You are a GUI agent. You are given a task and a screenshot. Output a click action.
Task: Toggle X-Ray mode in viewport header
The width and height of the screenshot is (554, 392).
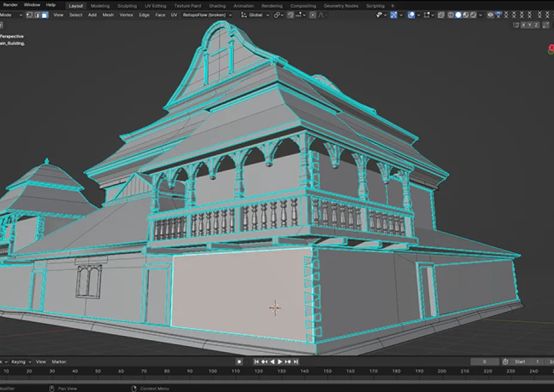441,15
